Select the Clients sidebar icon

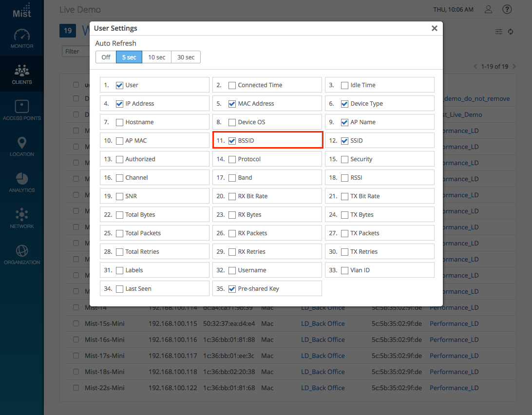(x=22, y=73)
